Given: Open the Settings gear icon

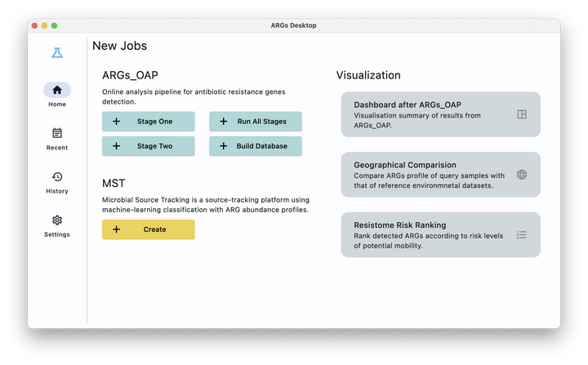Looking at the screenshot, I should [57, 220].
